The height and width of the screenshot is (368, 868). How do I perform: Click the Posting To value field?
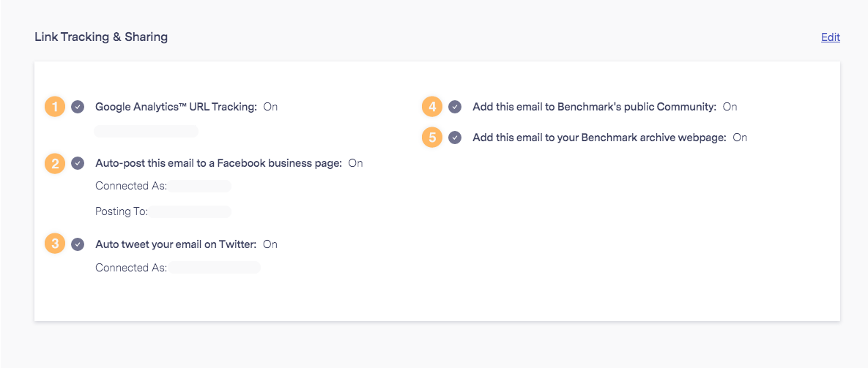[190, 211]
